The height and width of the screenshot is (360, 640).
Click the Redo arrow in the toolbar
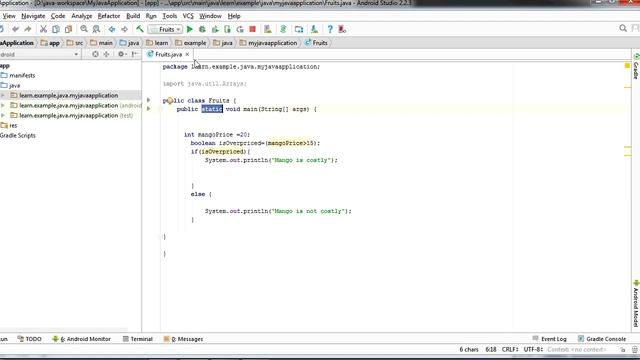pyautogui.click(x=28, y=29)
